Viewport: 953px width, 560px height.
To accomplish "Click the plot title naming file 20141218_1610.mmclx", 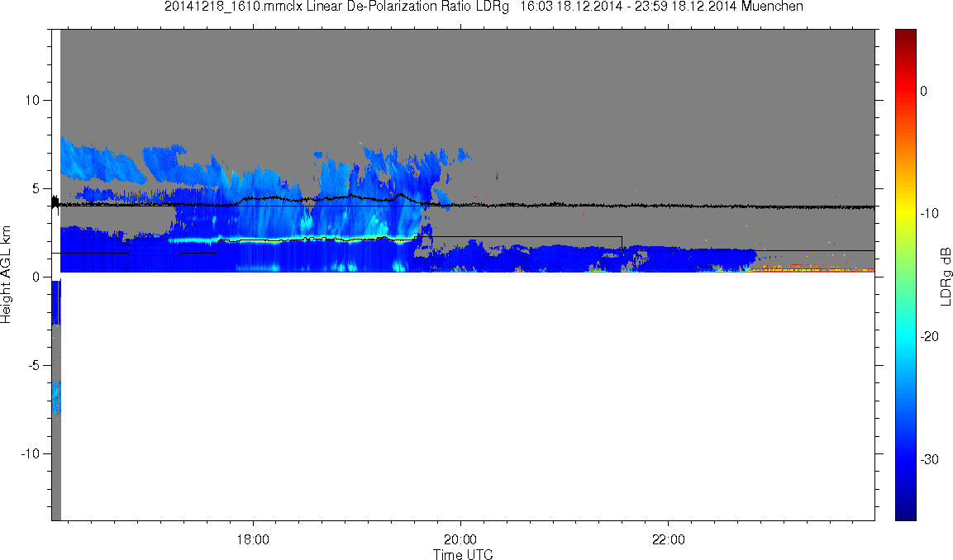I will [x=484, y=7].
